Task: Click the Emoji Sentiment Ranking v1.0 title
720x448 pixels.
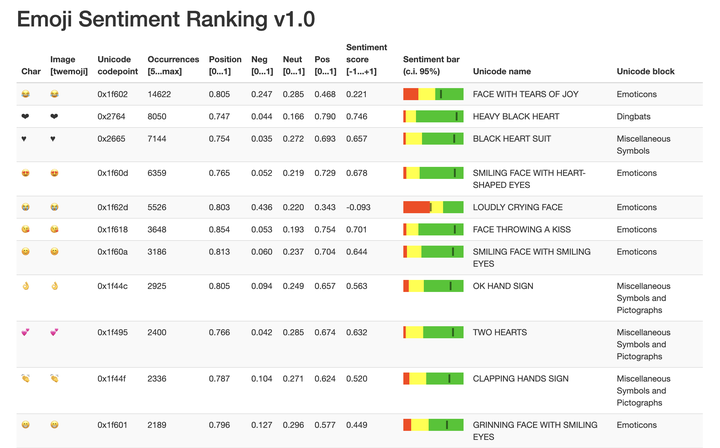Action: tap(166, 19)
